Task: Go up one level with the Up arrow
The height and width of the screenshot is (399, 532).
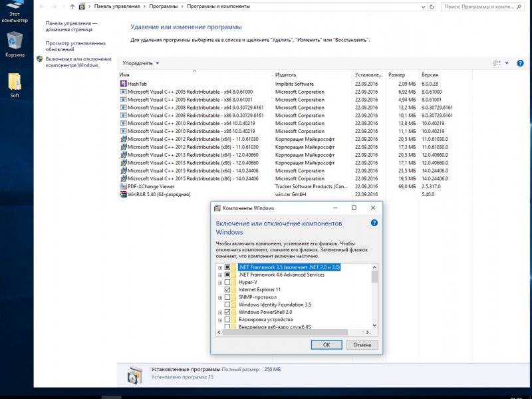Action: click(x=72, y=7)
